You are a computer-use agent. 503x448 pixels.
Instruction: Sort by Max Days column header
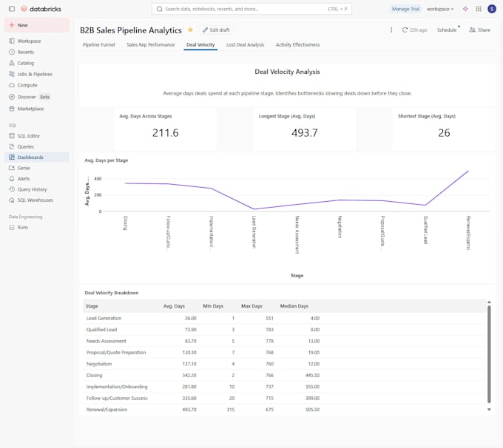251,306
